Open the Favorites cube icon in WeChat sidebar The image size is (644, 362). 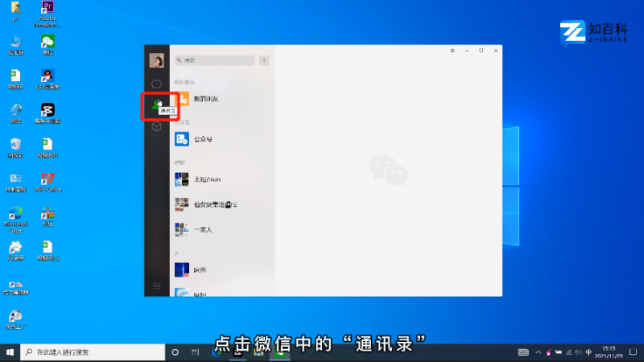coord(156,126)
